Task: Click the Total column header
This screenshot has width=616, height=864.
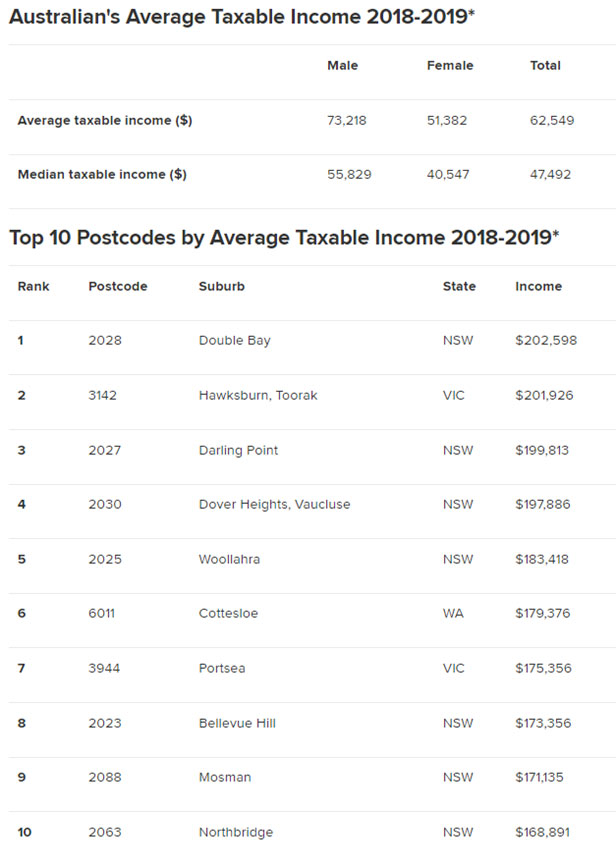Action: (545, 66)
